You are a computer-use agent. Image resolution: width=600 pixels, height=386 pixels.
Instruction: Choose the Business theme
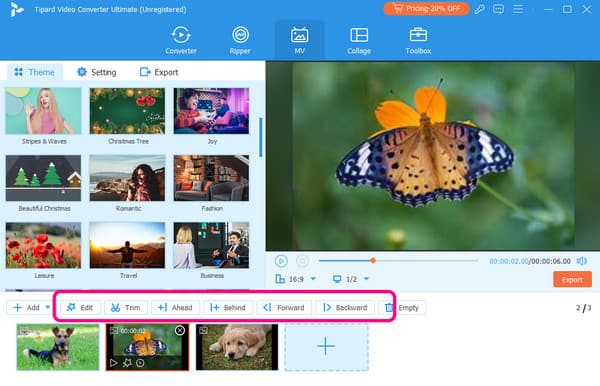click(x=211, y=245)
